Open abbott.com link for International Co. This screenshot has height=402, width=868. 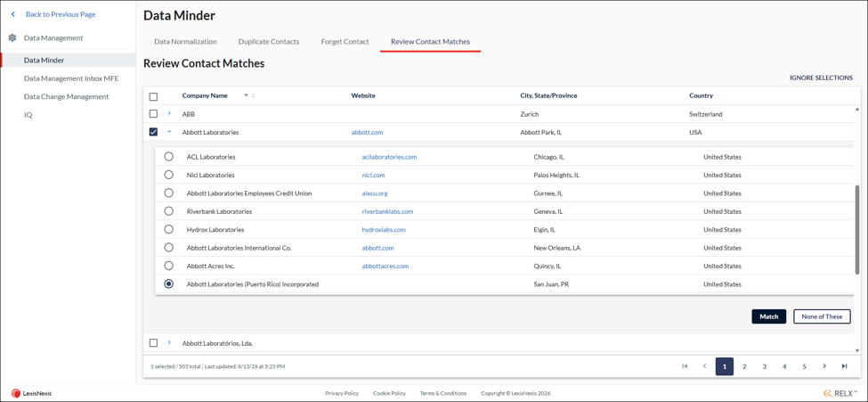click(377, 248)
